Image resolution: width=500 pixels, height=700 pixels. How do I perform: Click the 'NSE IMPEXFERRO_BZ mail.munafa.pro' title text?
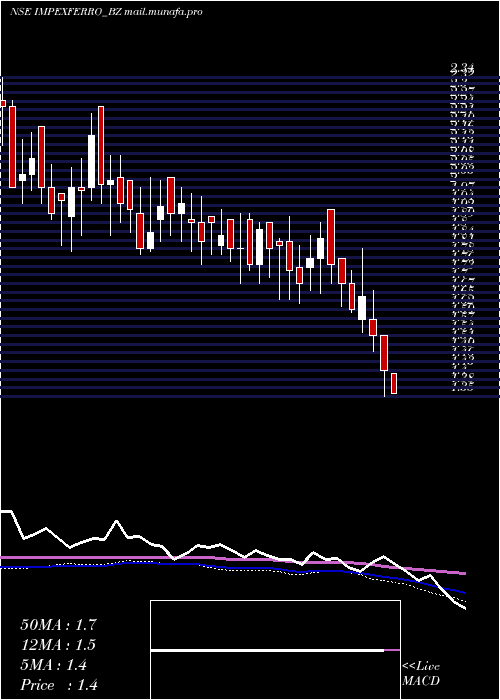[x=106, y=12]
